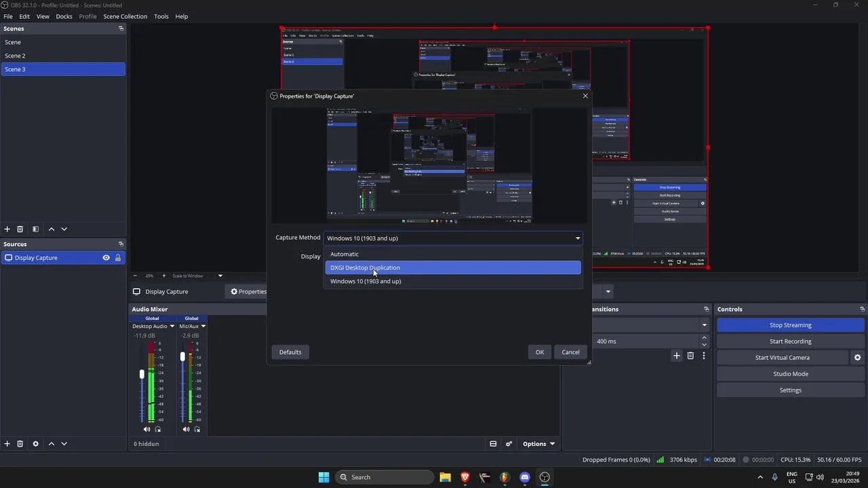
Task: Open the View menu
Action: [43, 16]
